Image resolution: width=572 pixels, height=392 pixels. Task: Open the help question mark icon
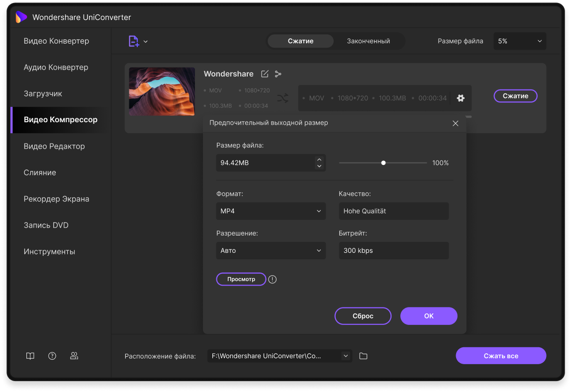(52, 356)
